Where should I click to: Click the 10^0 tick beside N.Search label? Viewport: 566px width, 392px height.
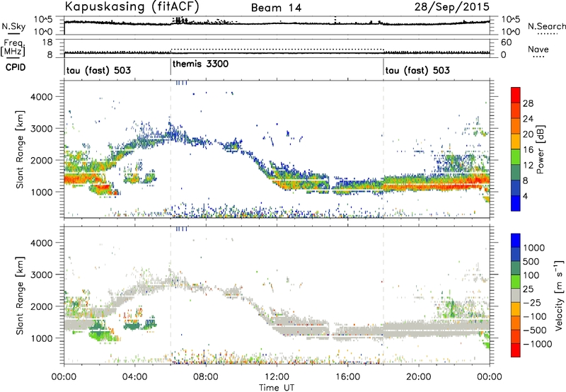(510, 32)
